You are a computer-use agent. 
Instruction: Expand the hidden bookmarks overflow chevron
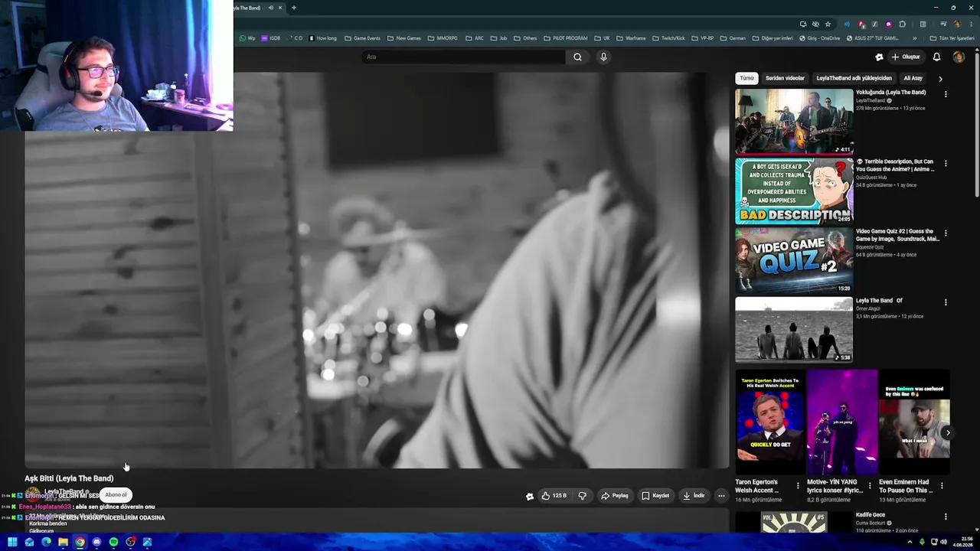pyautogui.click(x=914, y=38)
